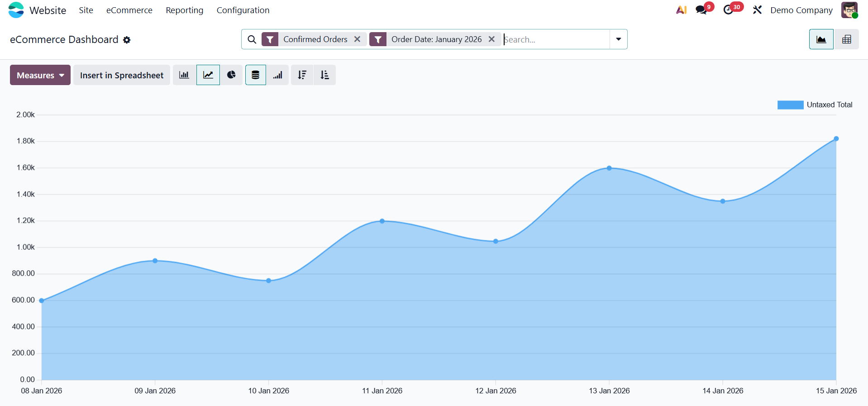Sort data in ascending order
The width and height of the screenshot is (868, 406).
point(324,75)
